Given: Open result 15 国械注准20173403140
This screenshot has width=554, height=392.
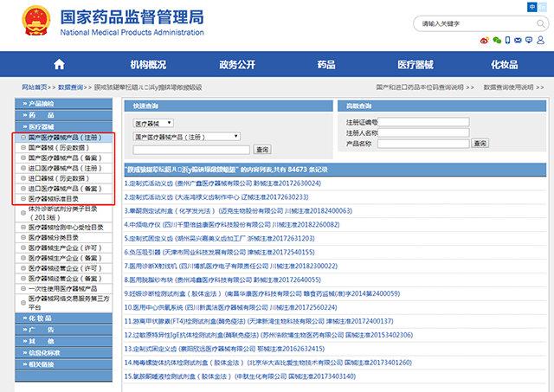Looking at the screenshot, I should click(240, 376).
